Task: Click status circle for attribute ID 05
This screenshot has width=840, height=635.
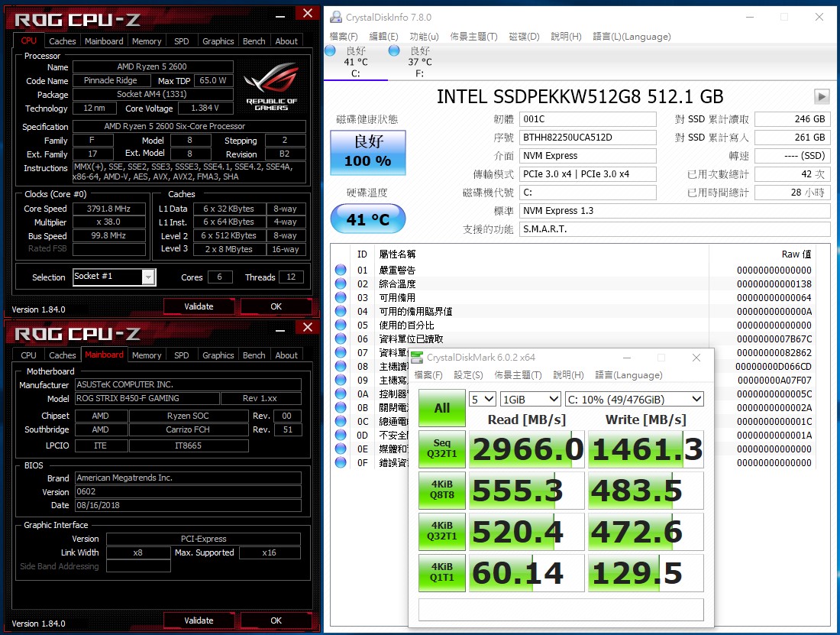Action: 341,325
